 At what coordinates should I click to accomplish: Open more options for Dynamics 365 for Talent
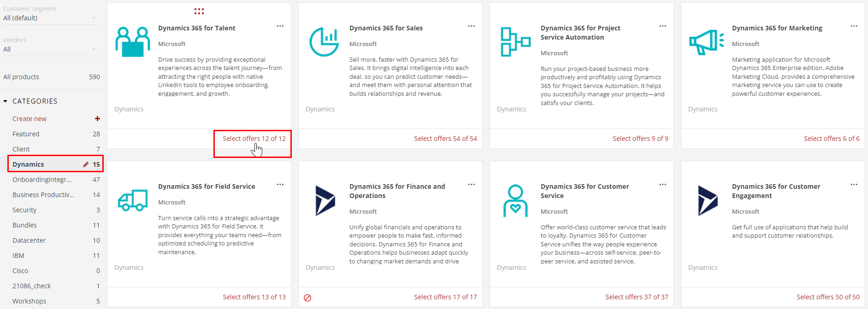[280, 26]
